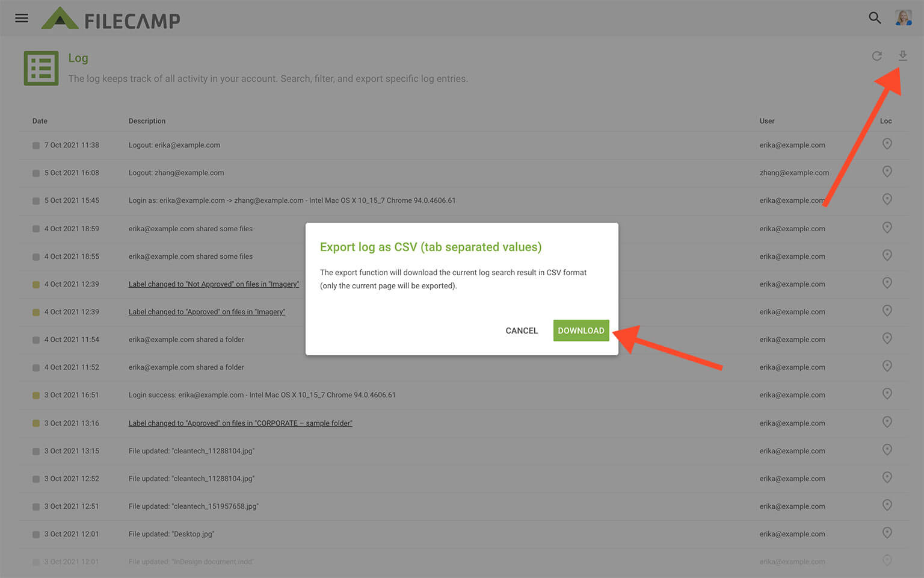
Task: Open the CORPORATE sample folder label link
Action: coord(240,423)
